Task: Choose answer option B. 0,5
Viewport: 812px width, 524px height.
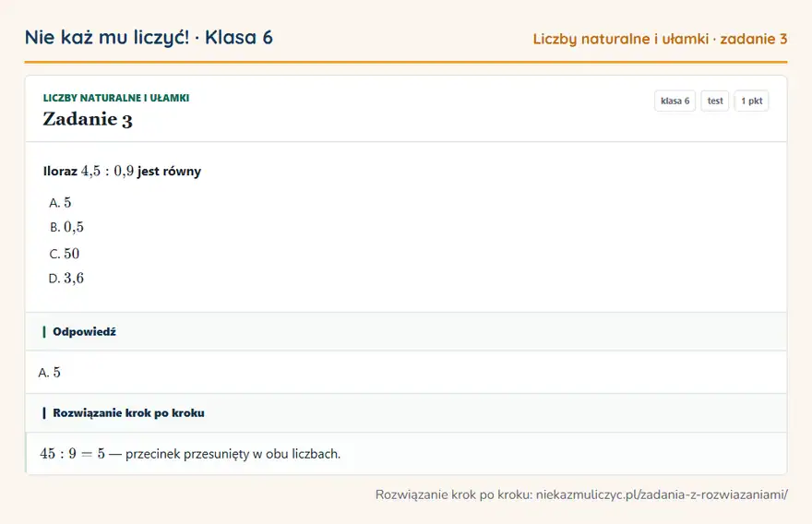Action: point(66,227)
